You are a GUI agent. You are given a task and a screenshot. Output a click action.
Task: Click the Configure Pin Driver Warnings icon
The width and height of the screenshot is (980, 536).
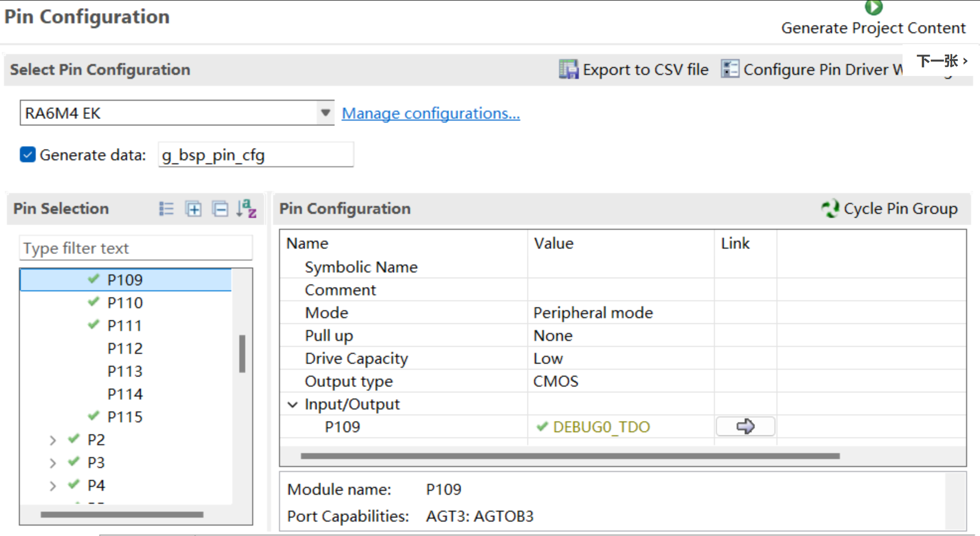click(x=730, y=69)
